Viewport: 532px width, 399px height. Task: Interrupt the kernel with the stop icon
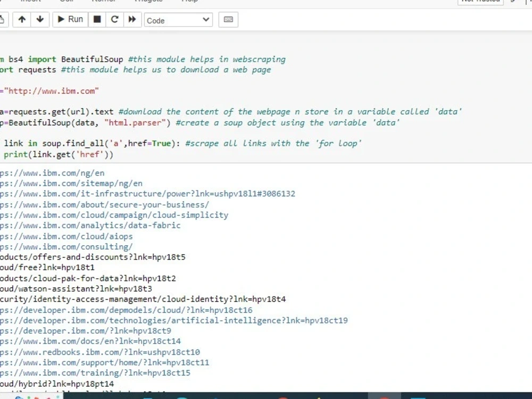96,19
